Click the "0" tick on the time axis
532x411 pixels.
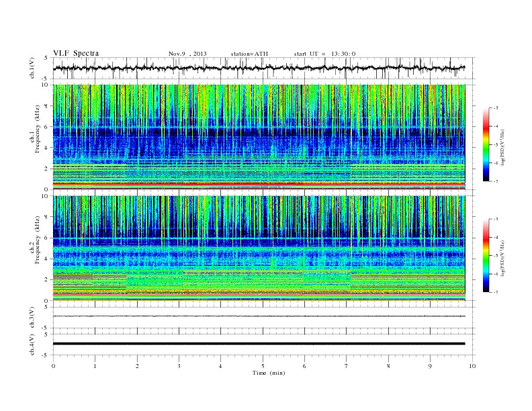pos(53,366)
